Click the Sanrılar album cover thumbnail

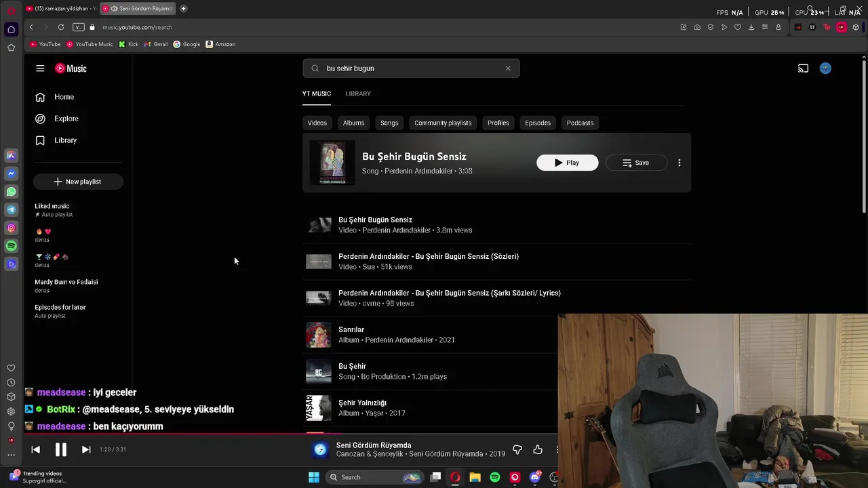(319, 335)
